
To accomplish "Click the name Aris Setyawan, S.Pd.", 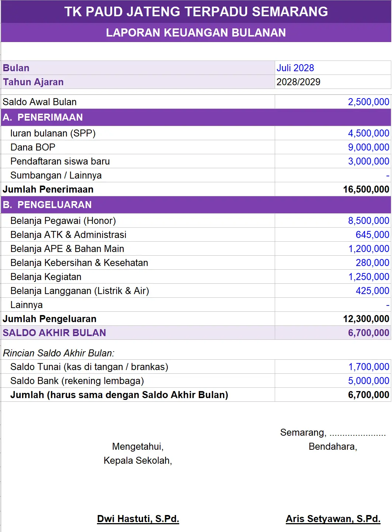I will (x=333, y=519).
